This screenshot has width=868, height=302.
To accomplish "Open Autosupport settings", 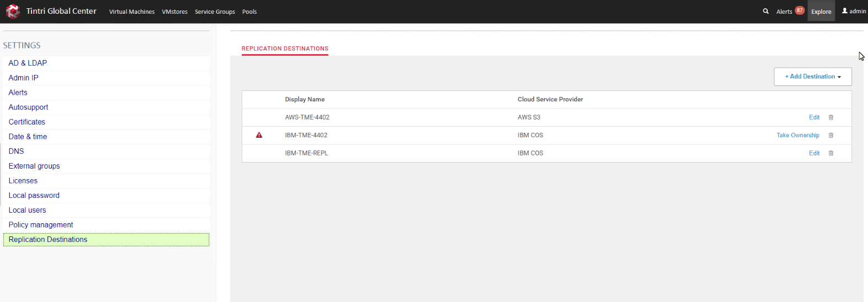I will tap(106, 107).
